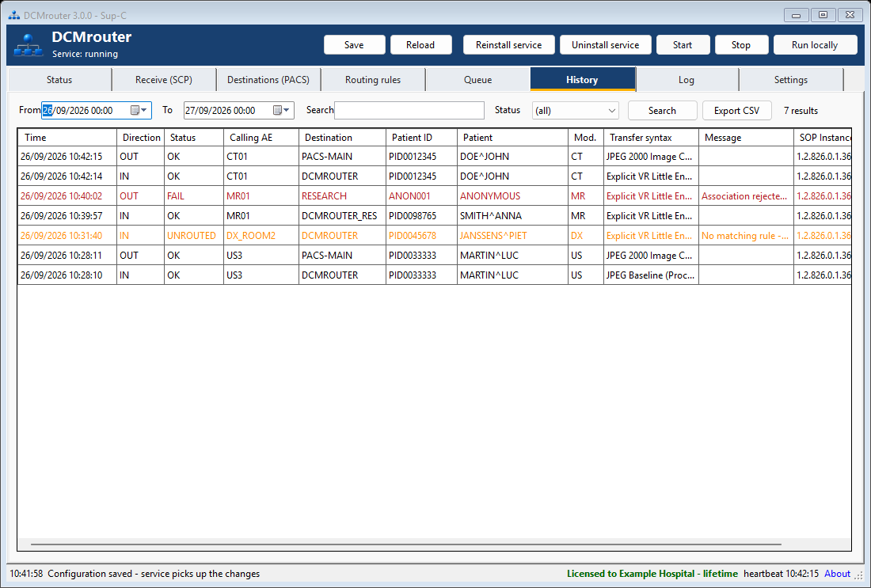The image size is (871, 588).
Task: Click the ANONYMOUS patient cell
Action: [x=513, y=196]
